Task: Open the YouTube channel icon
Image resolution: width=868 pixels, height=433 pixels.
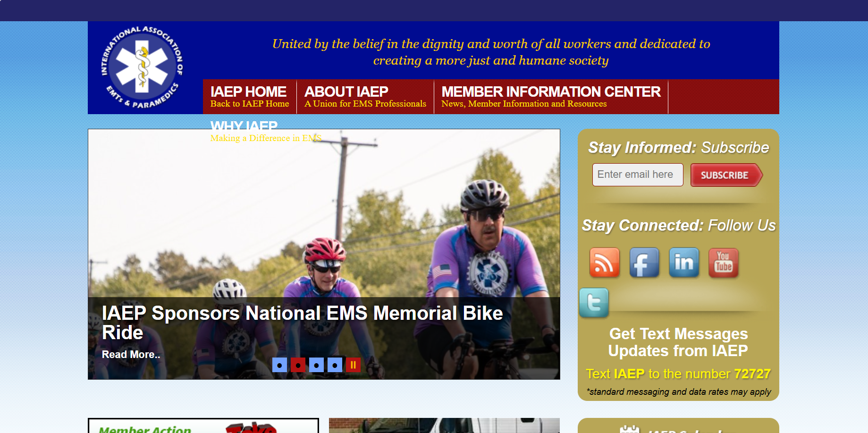Action: pyautogui.click(x=723, y=262)
